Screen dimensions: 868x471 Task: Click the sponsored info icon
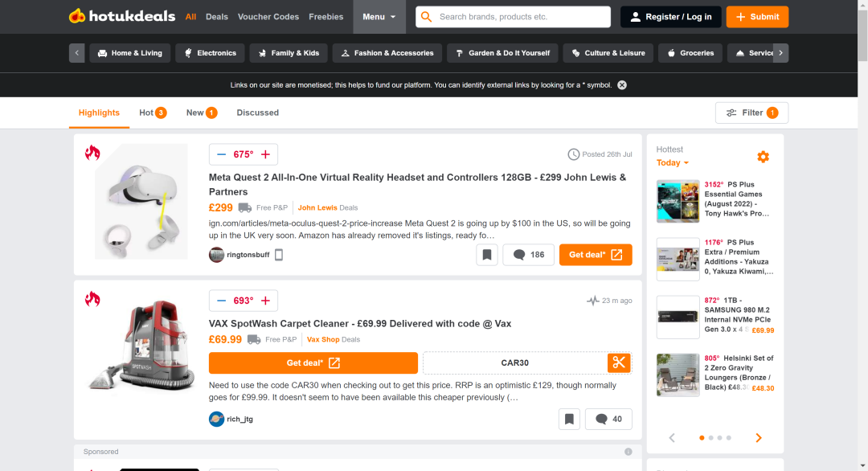[628, 452]
